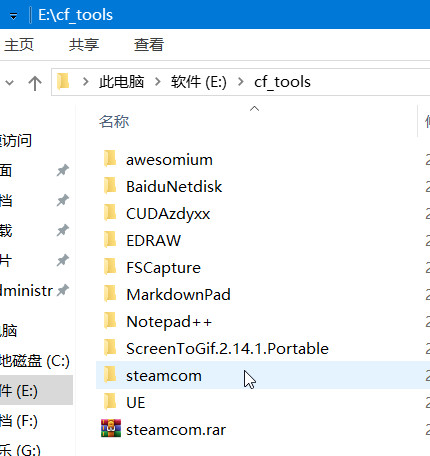Click the ScreenToGif.2.14.1.Portable folder name
The height and width of the screenshot is (456, 430).
(227, 349)
